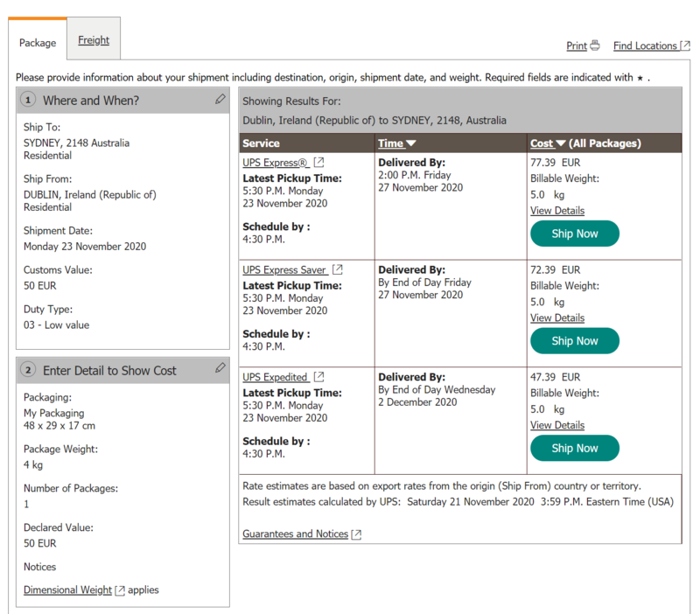Ship Now with UPS Express Saver
The image size is (700, 614).
coord(575,341)
